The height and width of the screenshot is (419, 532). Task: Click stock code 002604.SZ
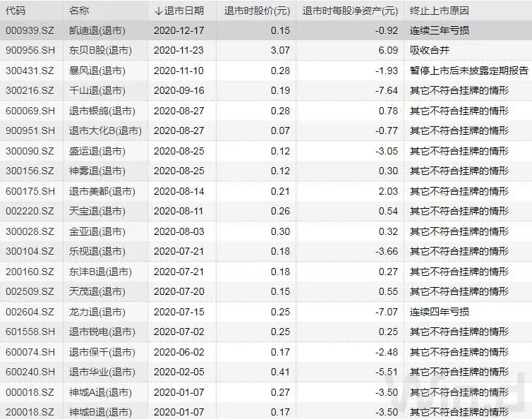click(30, 312)
